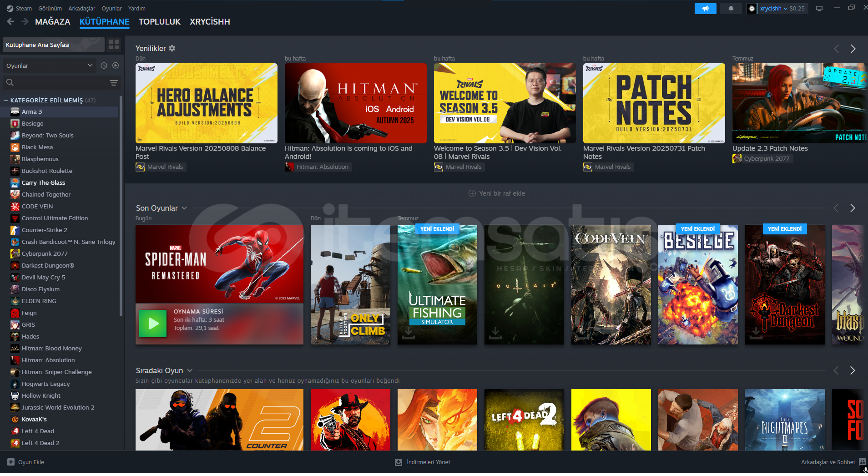The image size is (868, 476).
Task: Show recent activity clock filter
Action: pyautogui.click(x=104, y=66)
